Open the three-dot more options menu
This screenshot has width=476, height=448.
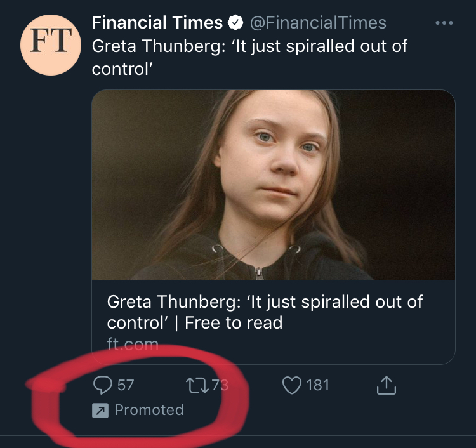click(x=444, y=23)
